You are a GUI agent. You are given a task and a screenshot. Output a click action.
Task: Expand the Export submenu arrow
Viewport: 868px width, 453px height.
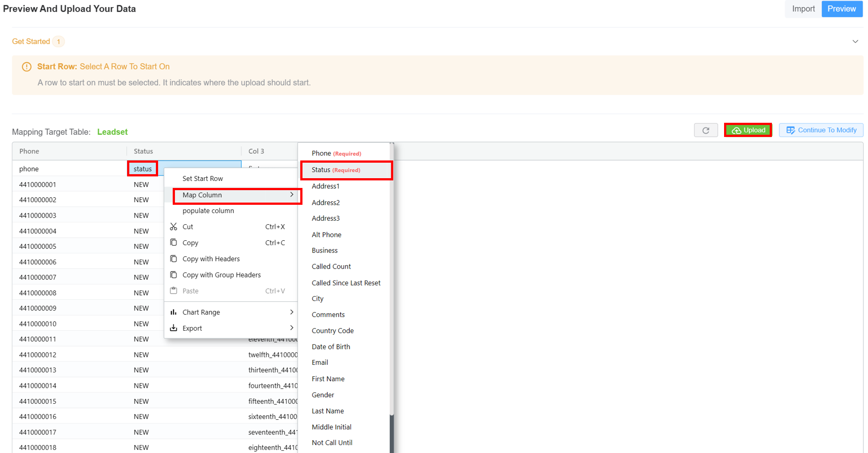pyautogui.click(x=291, y=328)
